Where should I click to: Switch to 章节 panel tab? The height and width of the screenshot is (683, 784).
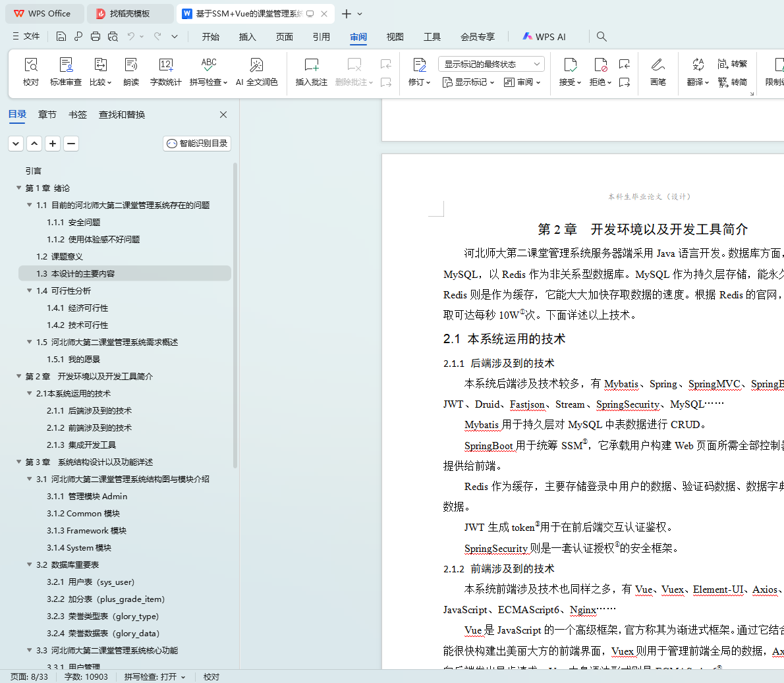pos(47,115)
